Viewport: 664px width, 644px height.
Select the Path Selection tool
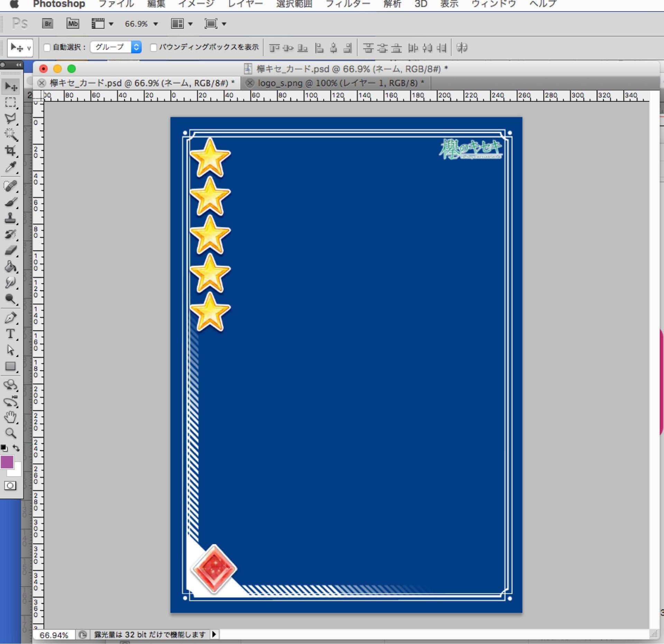click(x=11, y=350)
